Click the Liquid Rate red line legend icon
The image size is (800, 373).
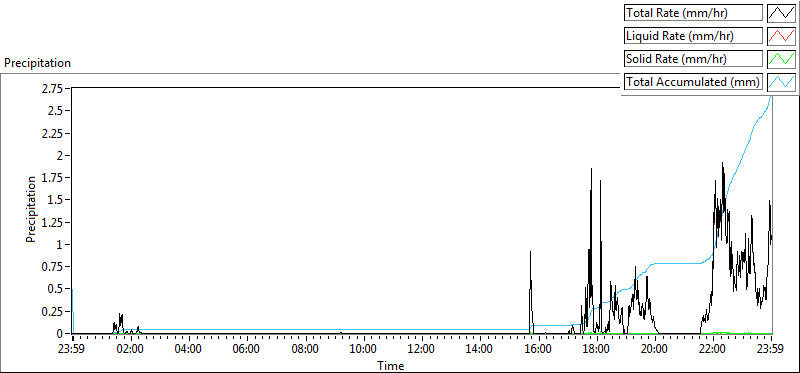click(x=782, y=36)
